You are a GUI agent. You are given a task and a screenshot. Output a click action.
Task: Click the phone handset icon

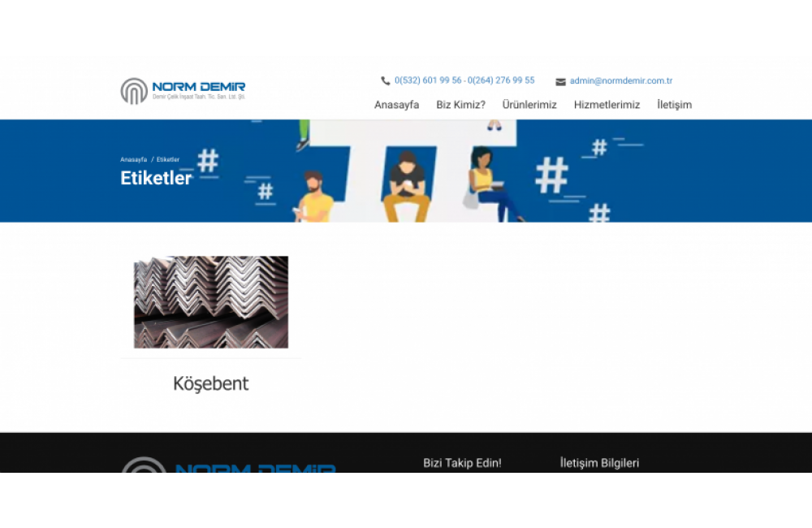(x=386, y=81)
